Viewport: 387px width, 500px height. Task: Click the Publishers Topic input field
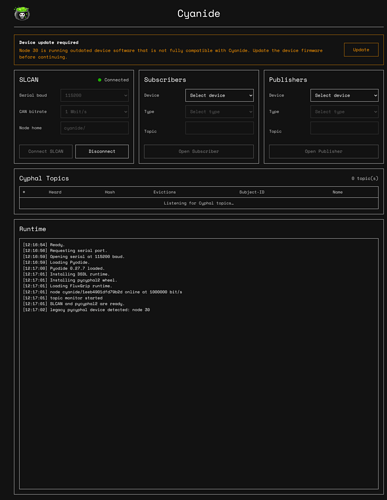344,128
